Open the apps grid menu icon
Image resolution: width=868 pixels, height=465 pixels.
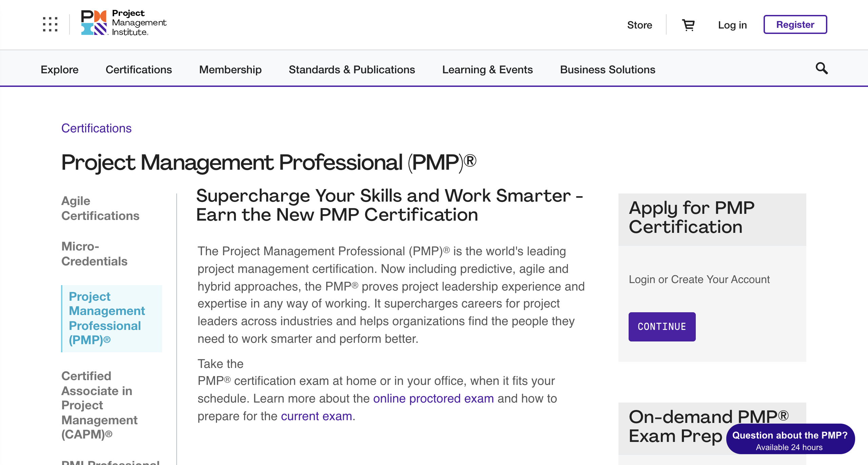(x=50, y=24)
